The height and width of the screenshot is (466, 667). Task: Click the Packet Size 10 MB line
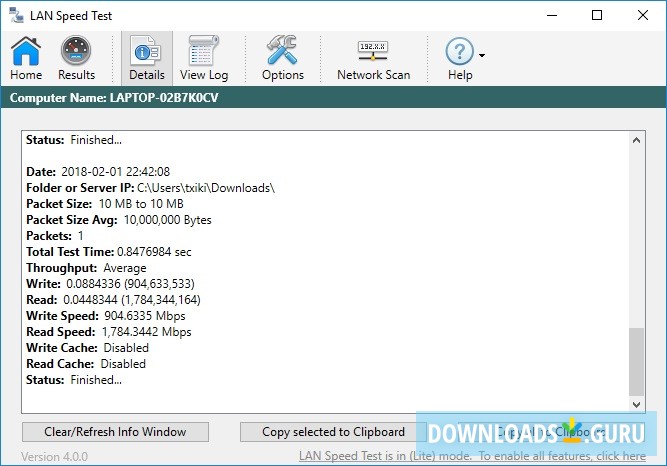(x=105, y=204)
